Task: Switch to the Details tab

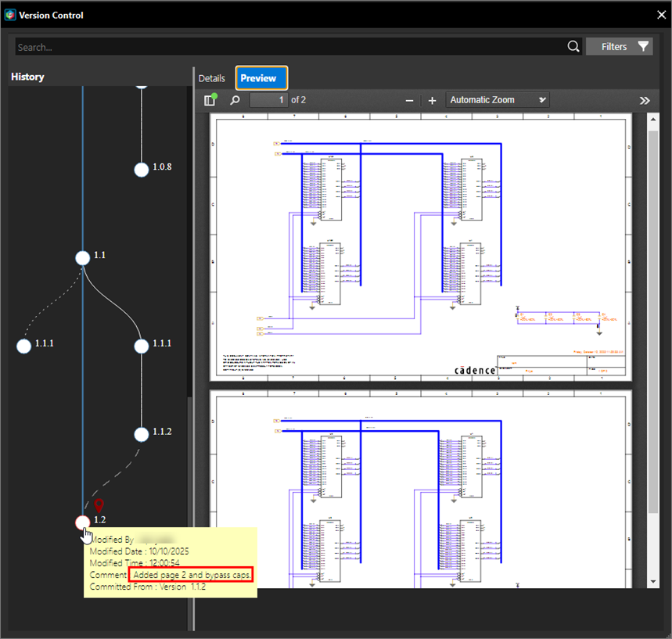Action: (211, 78)
